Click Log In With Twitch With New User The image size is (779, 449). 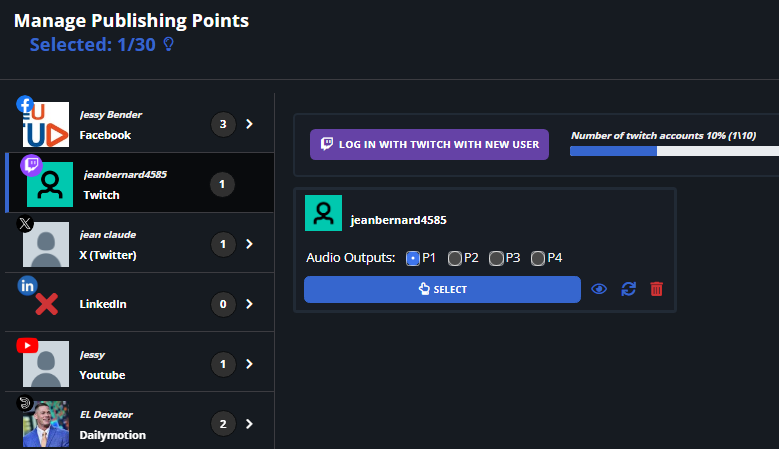click(x=430, y=144)
